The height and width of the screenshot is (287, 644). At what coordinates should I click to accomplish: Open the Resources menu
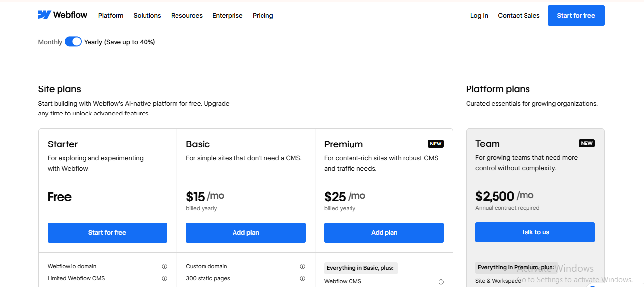click(187, 15)
